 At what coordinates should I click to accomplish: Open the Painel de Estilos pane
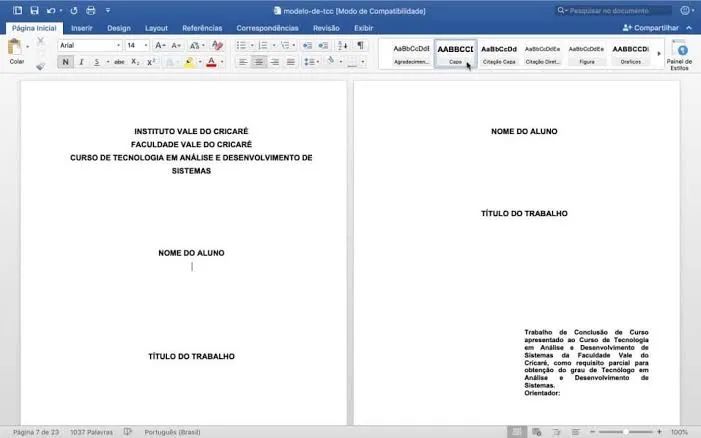point(679,54)
